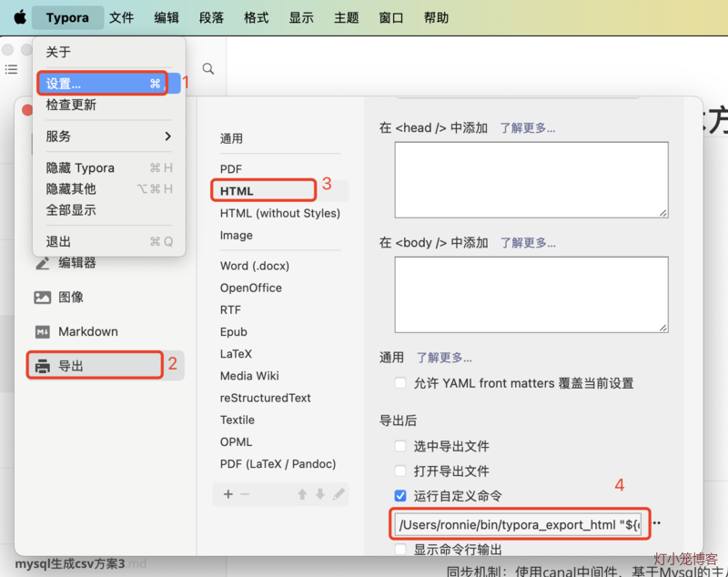
Task: Click 了解更多 link beside head section
Action: pyautogui.click(x=528, y=128)
